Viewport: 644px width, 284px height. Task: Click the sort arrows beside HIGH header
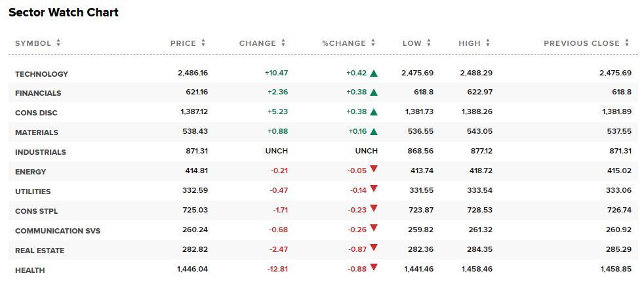(488, 43)
